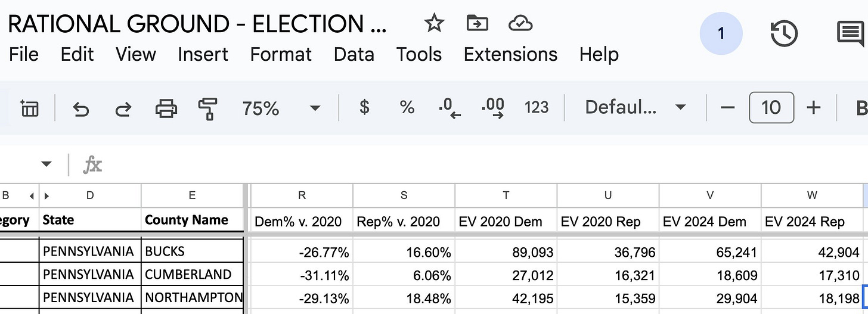Open the comments panel icon
Screen dimensions: 868x314
(850, 34)
